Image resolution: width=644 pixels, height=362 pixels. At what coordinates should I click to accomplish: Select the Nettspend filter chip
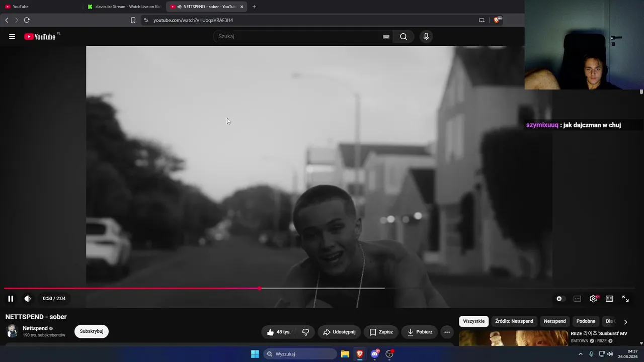[555, 321]
